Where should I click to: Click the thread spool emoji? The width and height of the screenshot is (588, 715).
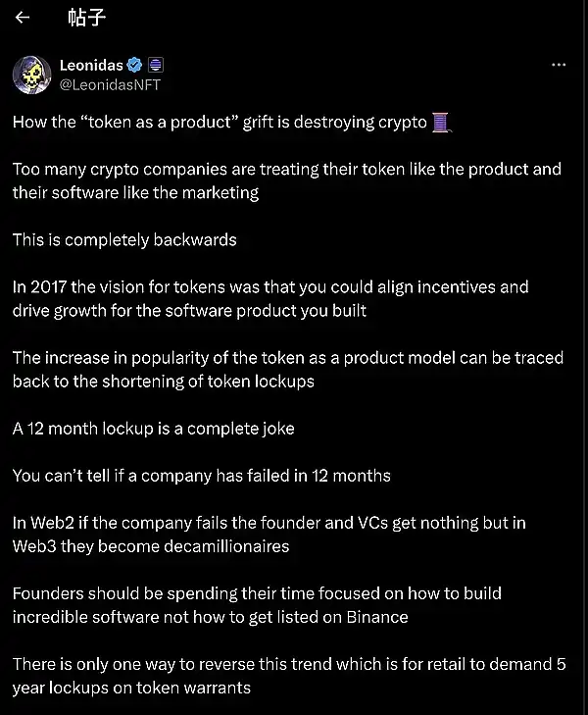click(x=442, y=123)
